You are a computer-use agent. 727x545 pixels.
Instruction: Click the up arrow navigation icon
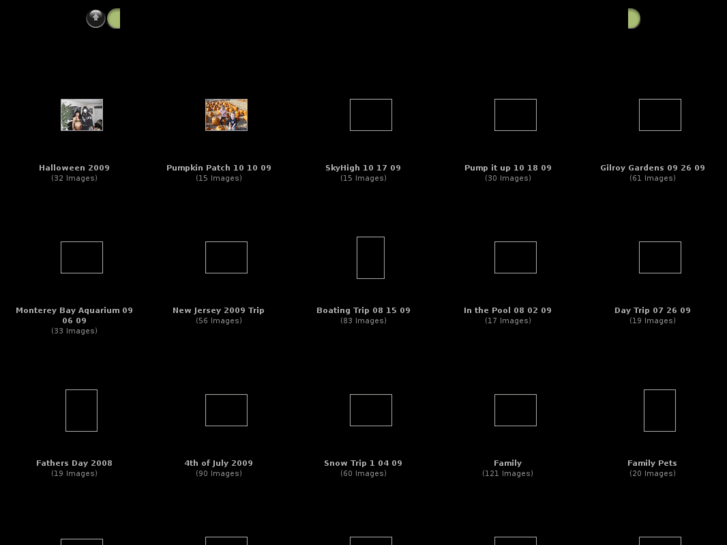(96, 19)
